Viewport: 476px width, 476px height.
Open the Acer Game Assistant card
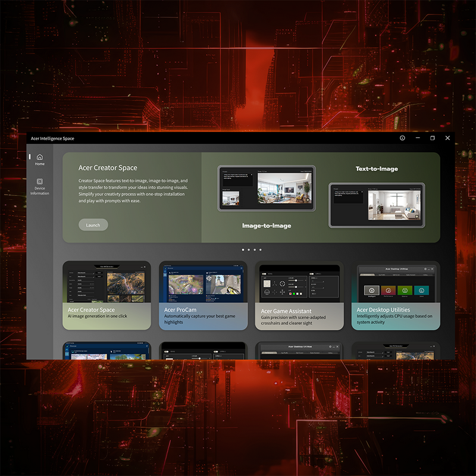[299, 295]
